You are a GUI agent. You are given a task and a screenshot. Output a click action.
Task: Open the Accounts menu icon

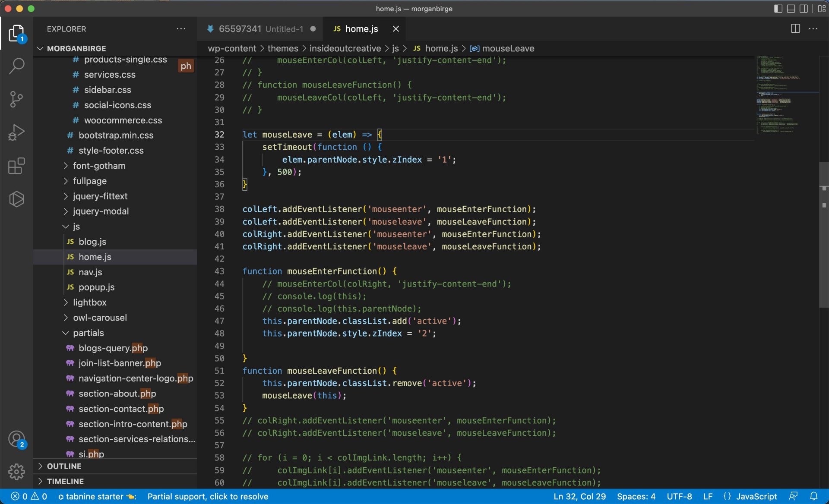click(x=16, y=439)
